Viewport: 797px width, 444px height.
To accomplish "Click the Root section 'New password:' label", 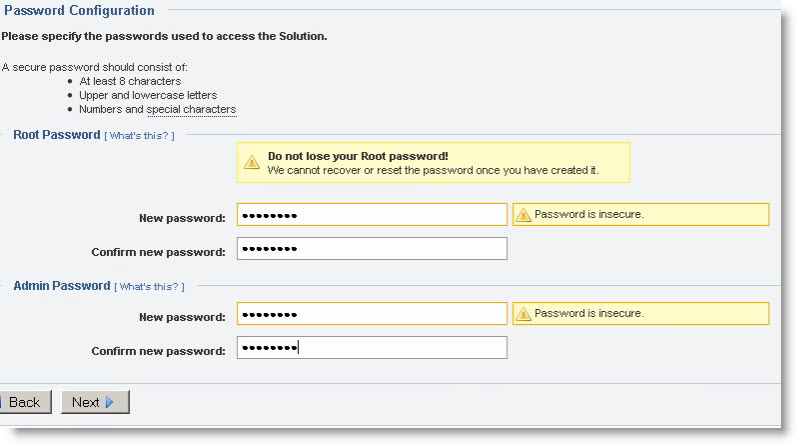I will point(183,218).
